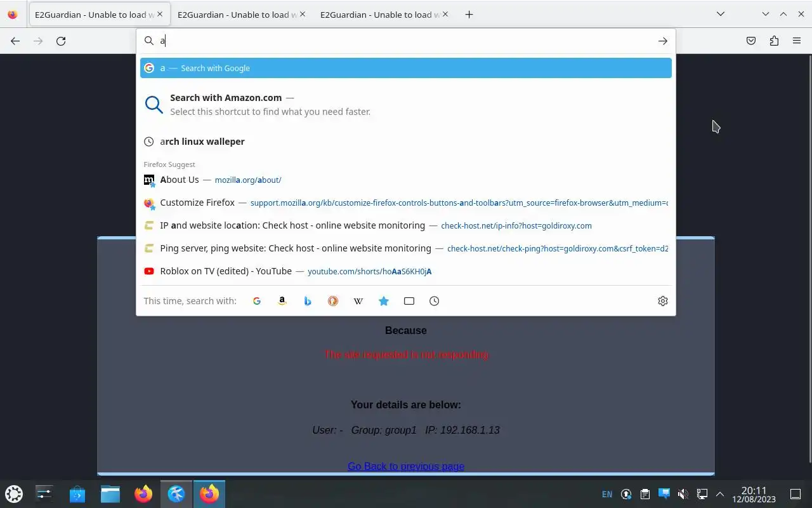Search this time with Wikipedia icon

click(358, 301)
